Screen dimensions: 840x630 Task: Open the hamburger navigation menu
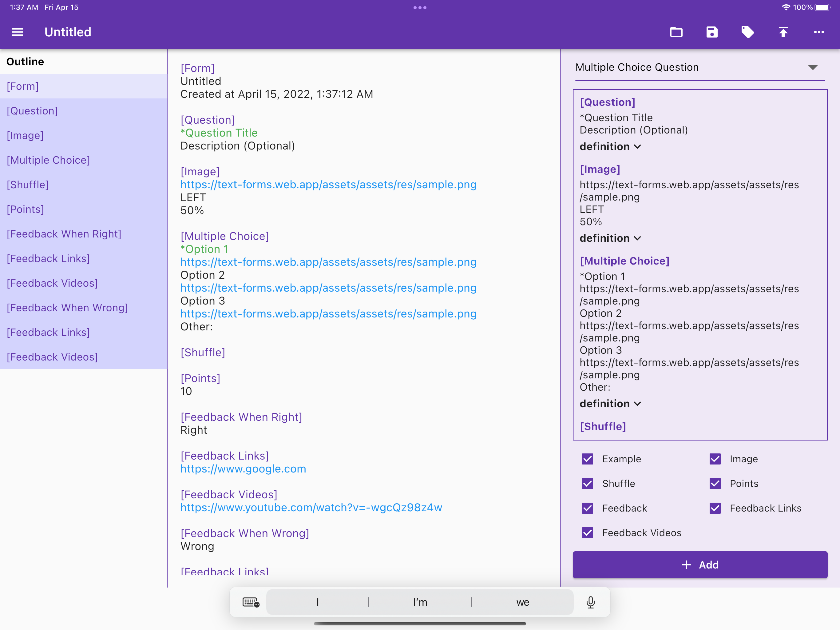click(x=17, y=32)
